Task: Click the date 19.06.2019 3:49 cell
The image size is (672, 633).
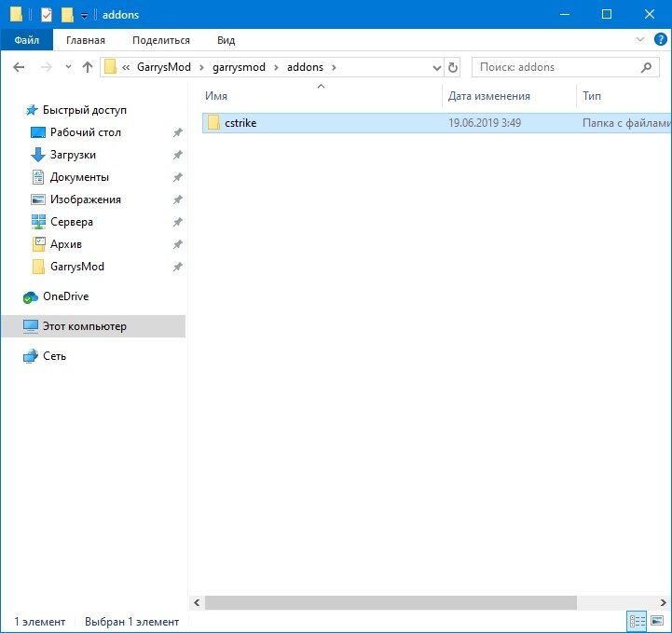Action: [x=485, y=123]
